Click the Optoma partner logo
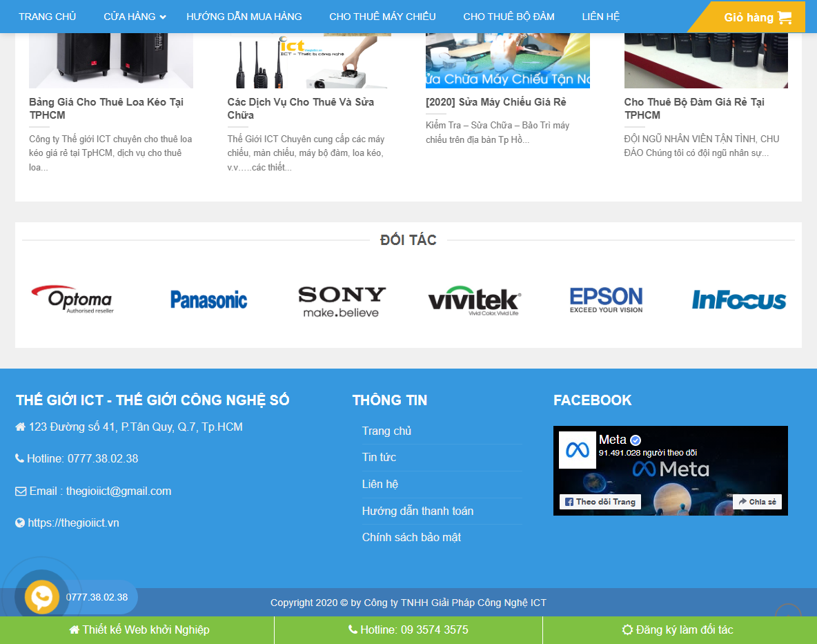 click(x=72, y=300)
